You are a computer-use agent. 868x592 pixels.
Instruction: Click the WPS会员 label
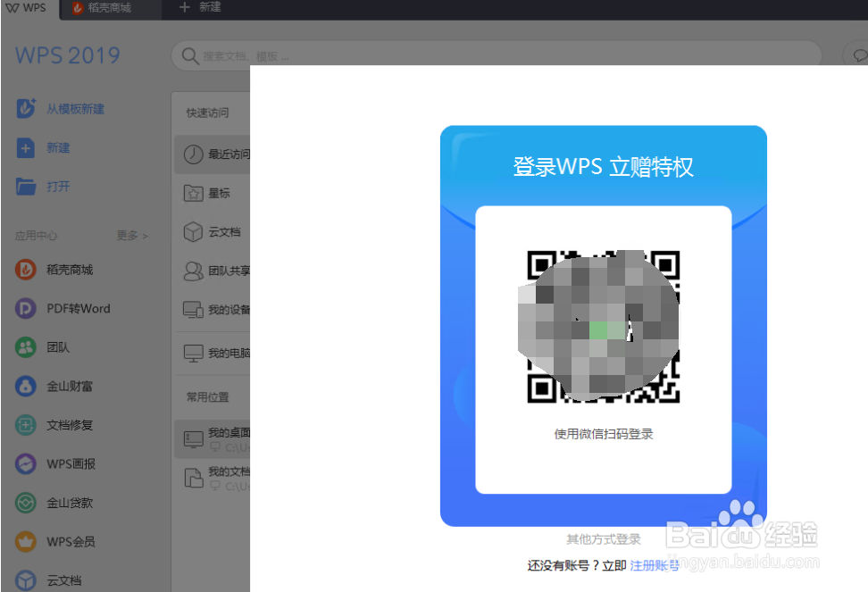(71, 542)
